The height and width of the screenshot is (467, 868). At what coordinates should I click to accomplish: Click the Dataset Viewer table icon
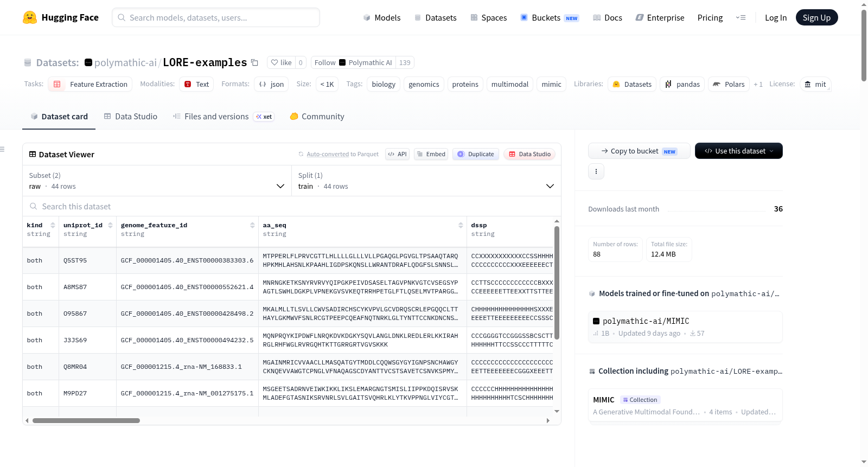coord(33,154)
